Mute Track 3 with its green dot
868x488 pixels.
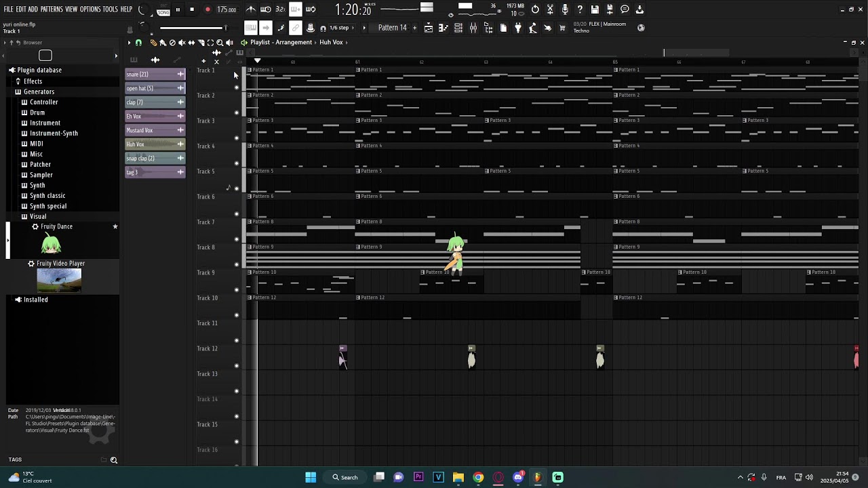click(237, 138)
